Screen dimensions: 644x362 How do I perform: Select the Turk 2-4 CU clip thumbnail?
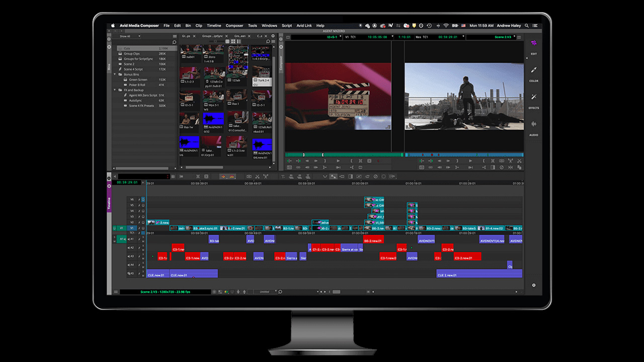pos(261,76)
